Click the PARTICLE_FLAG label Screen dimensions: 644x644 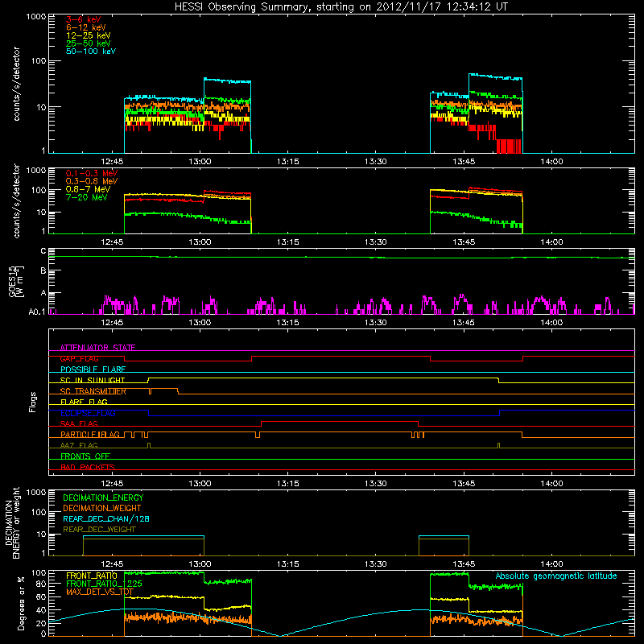click(90, 435)
